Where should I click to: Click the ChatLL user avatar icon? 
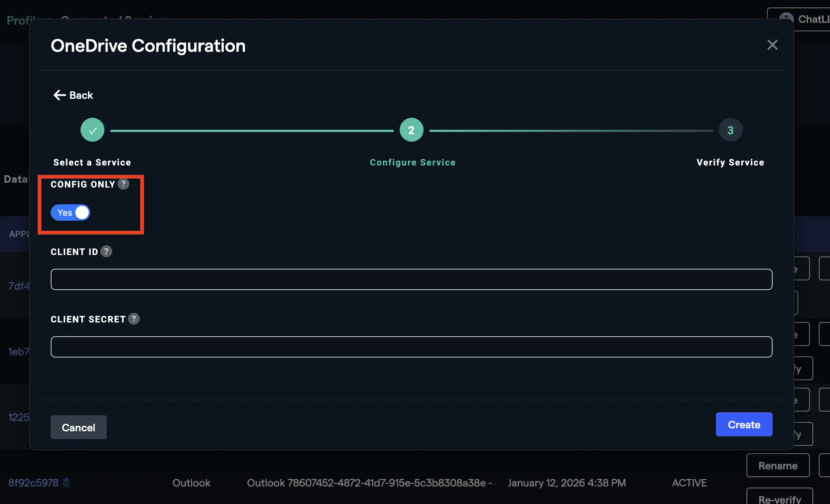(786, 19)
